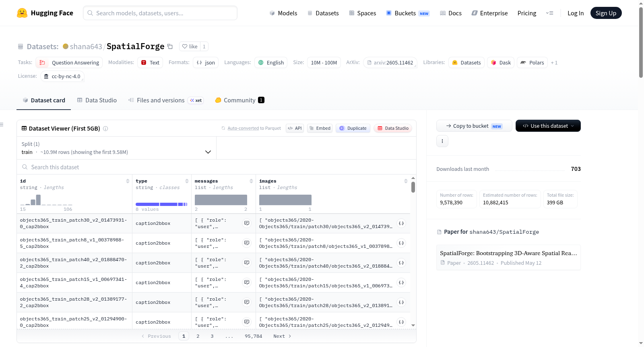
Task: Click the Question Answering task tag
Action: pyautogui.click(x=69, y=62)
